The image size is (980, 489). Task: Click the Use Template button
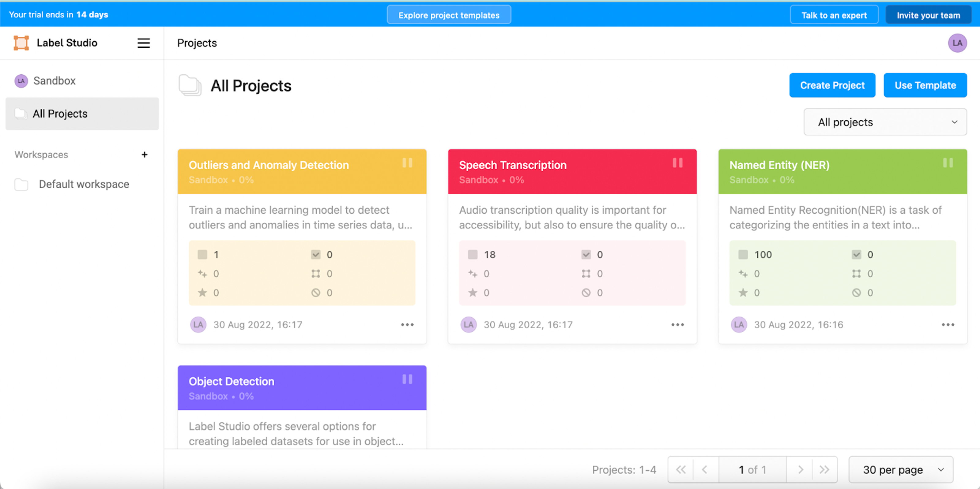point(925,85)
